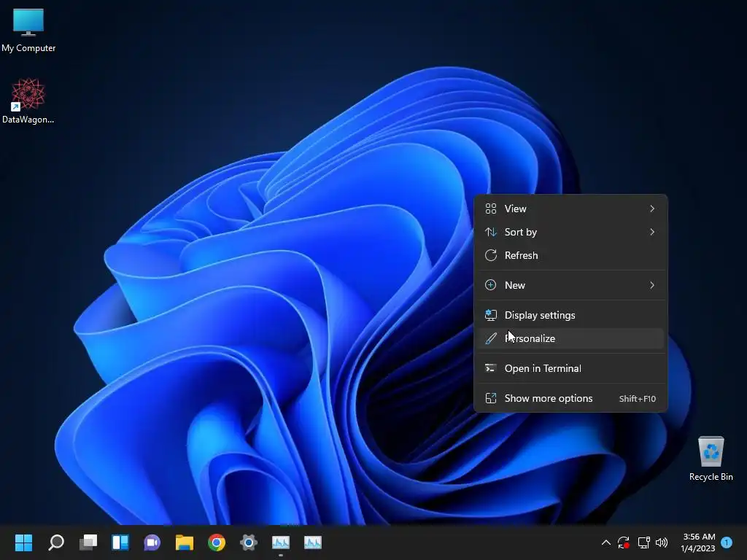This screenshot has height=560, width=747.
Task: Click the Show more options icon
Action: point(491,398)
